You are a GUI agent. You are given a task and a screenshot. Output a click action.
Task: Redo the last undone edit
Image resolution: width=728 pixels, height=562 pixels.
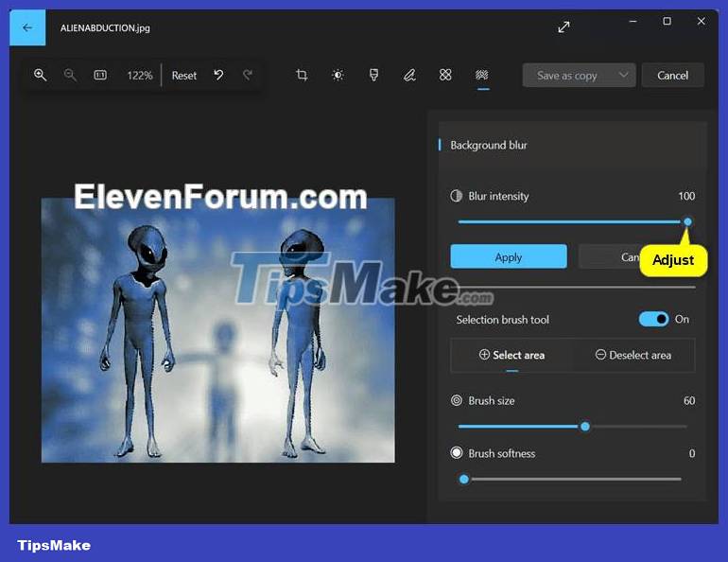coord(248,75)
